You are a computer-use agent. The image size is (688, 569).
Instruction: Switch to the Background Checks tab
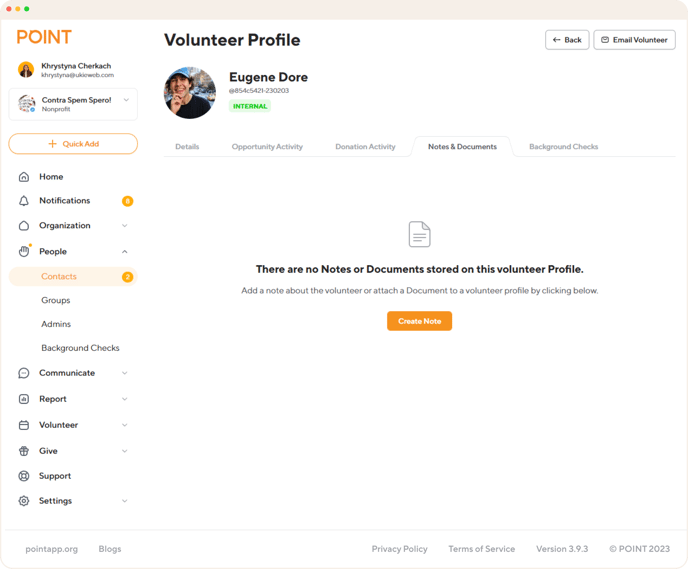(563, 147)
